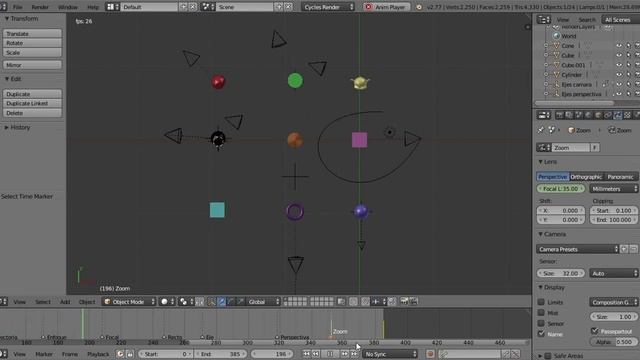Select the Scene properties tab icon
This screenshot has height=360, width=640.
pos(579,116)
